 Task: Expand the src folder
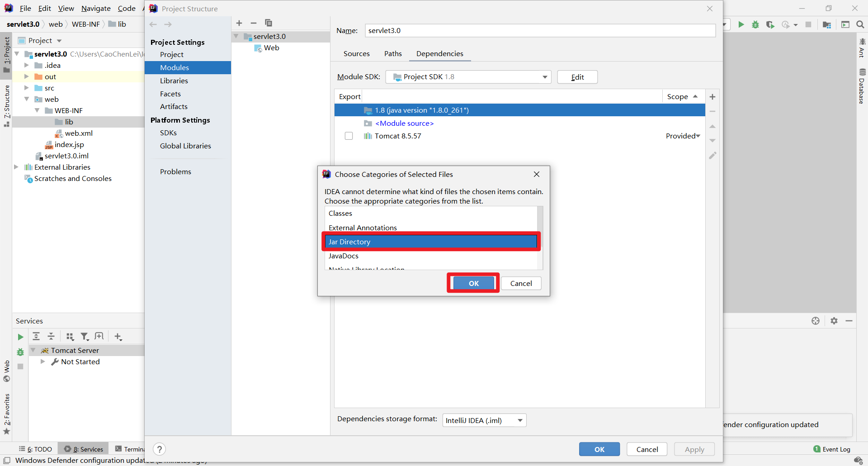pos(27,88)
